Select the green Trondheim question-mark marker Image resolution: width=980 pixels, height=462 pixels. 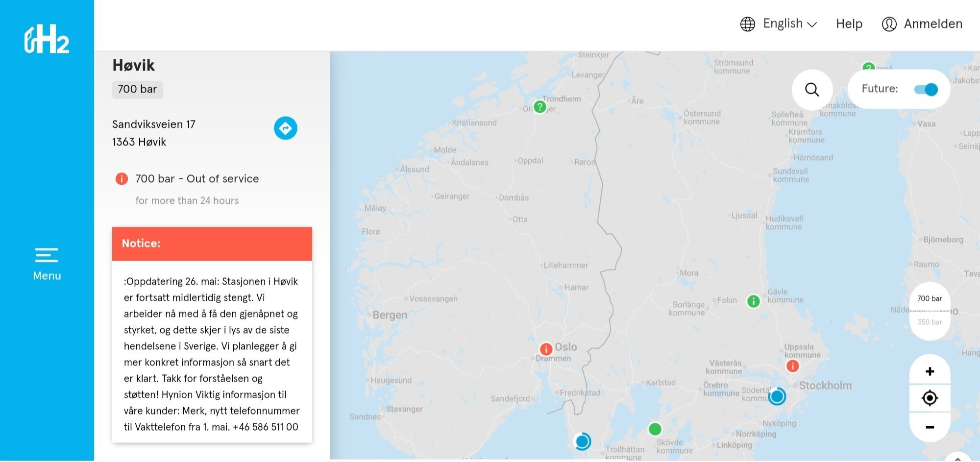[x=539, y=106]
